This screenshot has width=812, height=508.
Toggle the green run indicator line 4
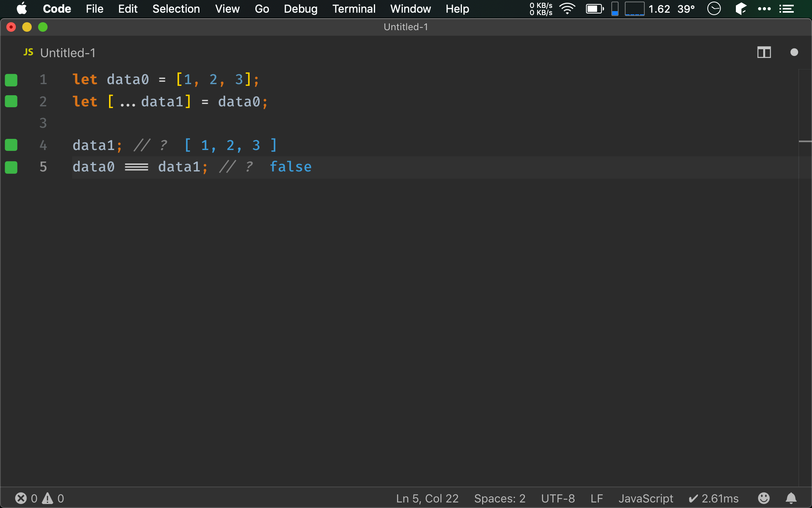[x=11, y=144]
